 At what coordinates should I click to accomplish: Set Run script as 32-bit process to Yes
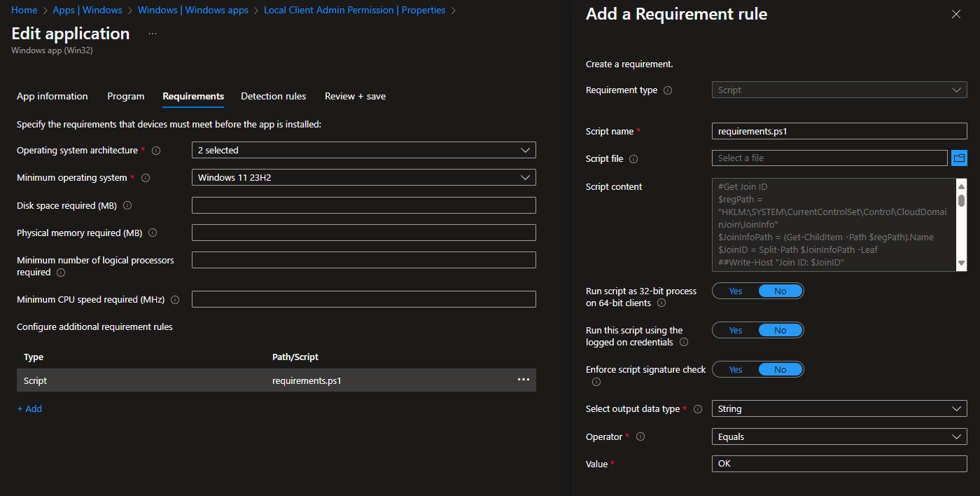point(735,290)
